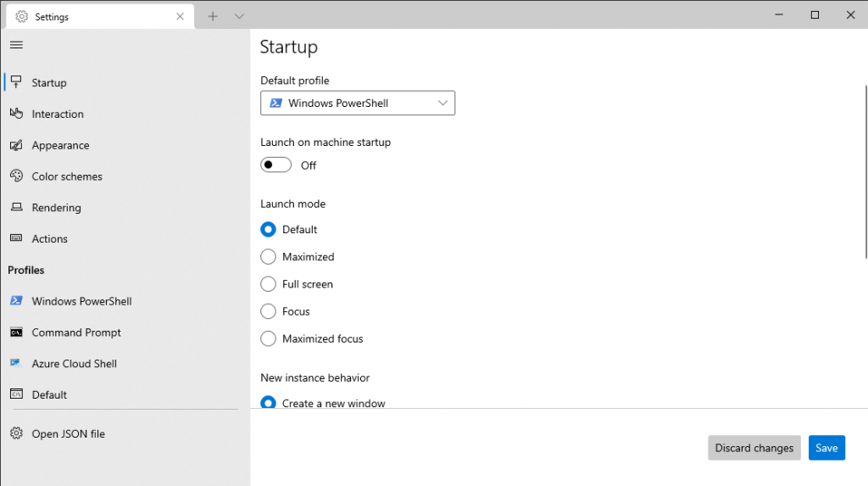
Task: Open Color schemes via palette icon
Action: point(16,176)
